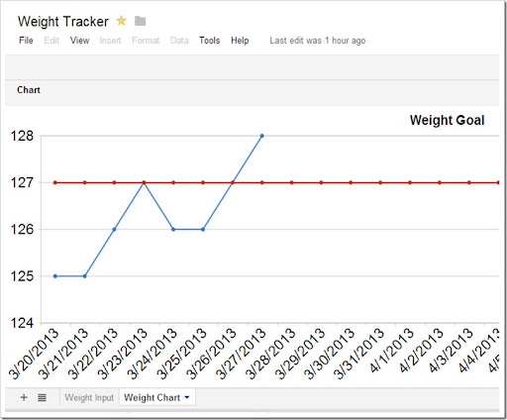Click red goal point on 4/2/2013

[440, 182]
